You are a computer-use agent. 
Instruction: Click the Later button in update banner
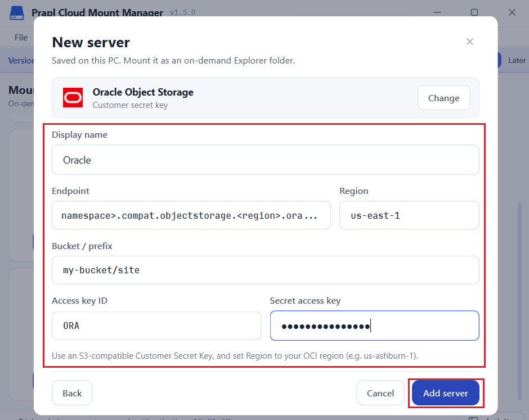(x=517, y=60)
